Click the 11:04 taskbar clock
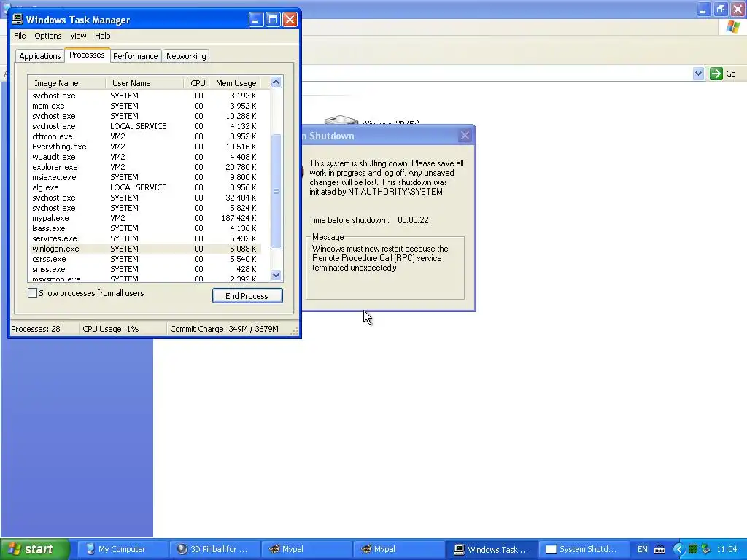747x560 pixels. click(727, 549)
